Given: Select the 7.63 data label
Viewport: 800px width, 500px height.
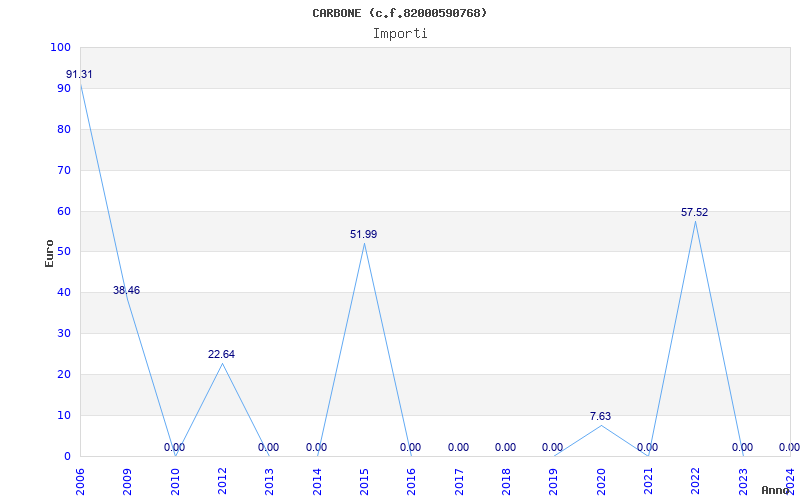Looking at the screenshot, I should (x=601, y=416).
